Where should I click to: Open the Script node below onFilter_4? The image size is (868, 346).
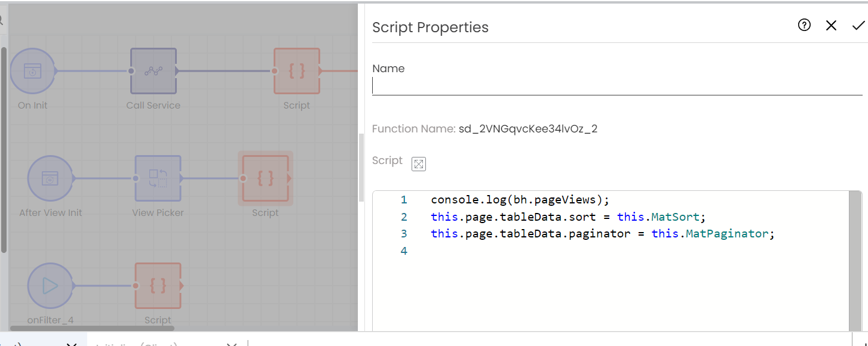[158, 285]
